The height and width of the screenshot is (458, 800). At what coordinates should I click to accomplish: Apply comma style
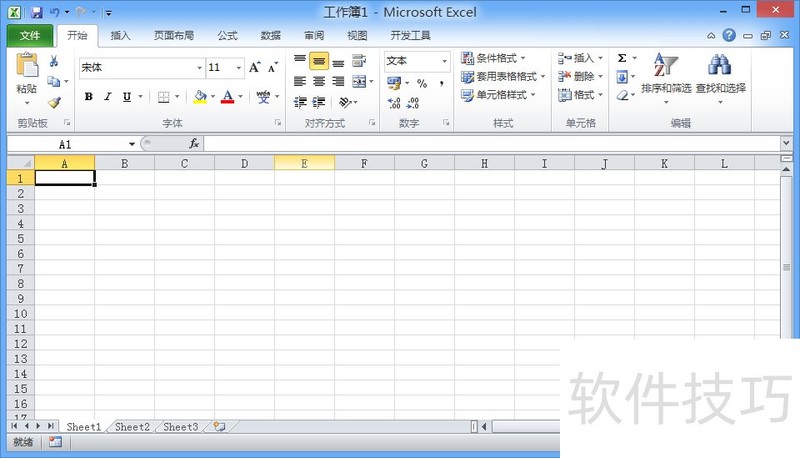(x=441, y=83)
